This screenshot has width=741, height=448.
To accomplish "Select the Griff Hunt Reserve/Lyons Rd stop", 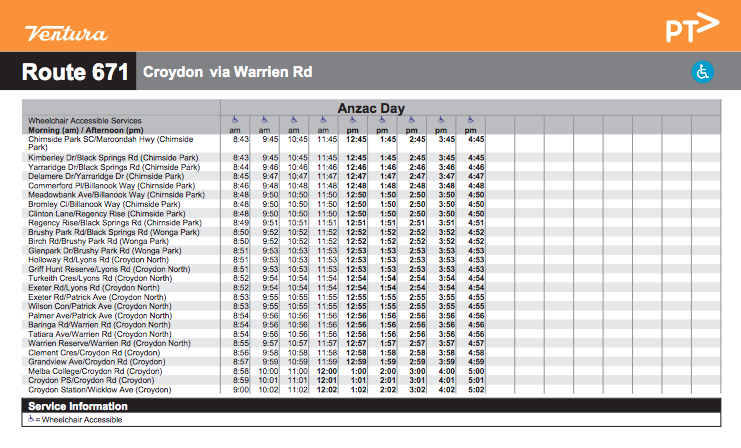I will point(109,269).
